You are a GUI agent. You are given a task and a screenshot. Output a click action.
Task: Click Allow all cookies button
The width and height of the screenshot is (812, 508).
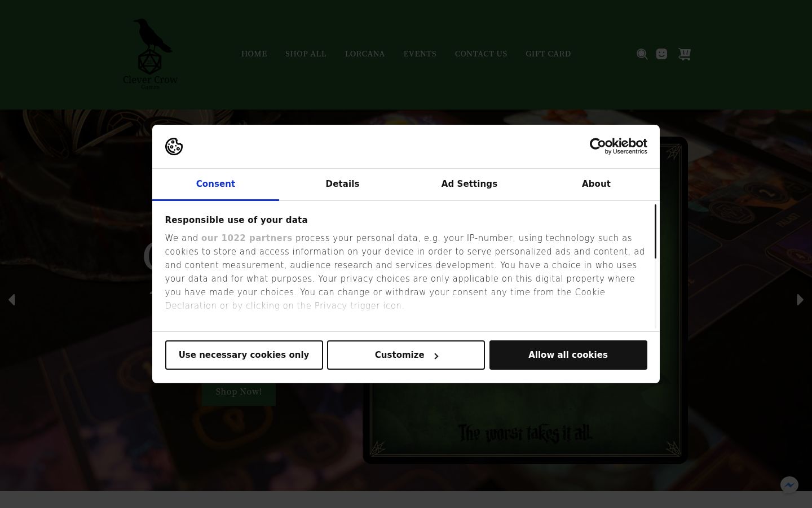point(568,355)
